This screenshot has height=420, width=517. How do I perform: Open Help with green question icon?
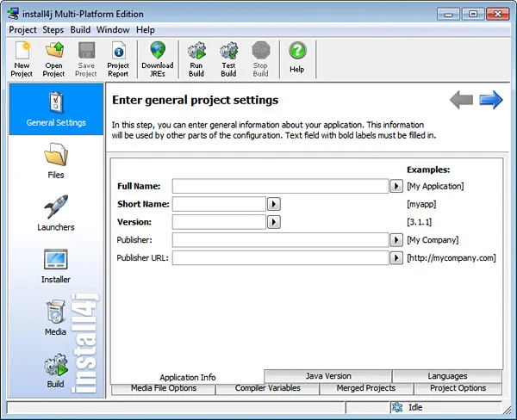click(297, 53)
